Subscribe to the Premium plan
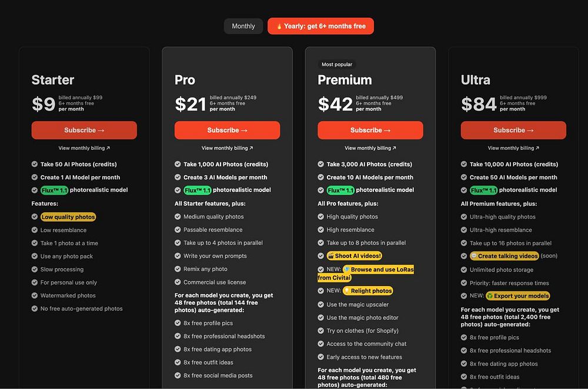The height and width of the screenshot is (389, 588). (x=370, y=130)
